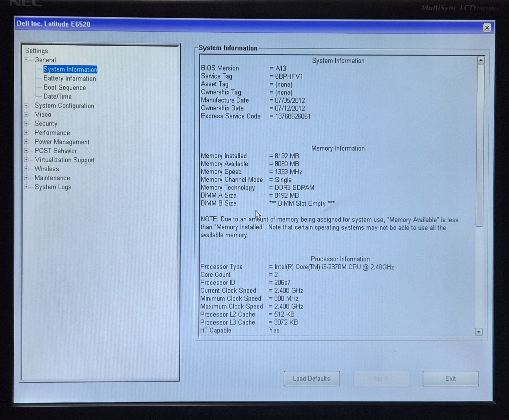The image size is (509, 420).
Task: Click the Memory Channel Mode value Single
Action: (283, 180)
